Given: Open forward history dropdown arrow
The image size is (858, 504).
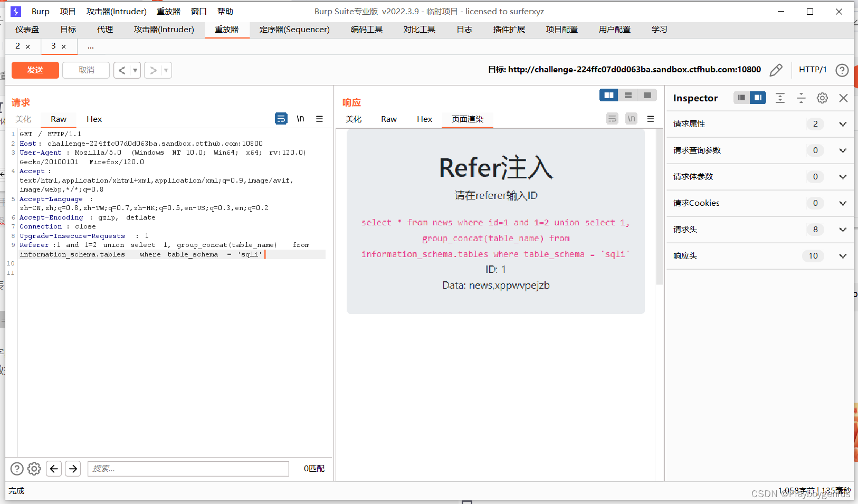Looking at the screenshot, I should (x=166, y=70).
